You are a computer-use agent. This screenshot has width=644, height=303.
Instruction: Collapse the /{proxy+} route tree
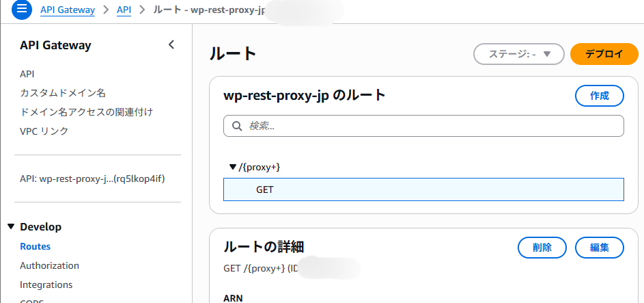tap(232, 167)
